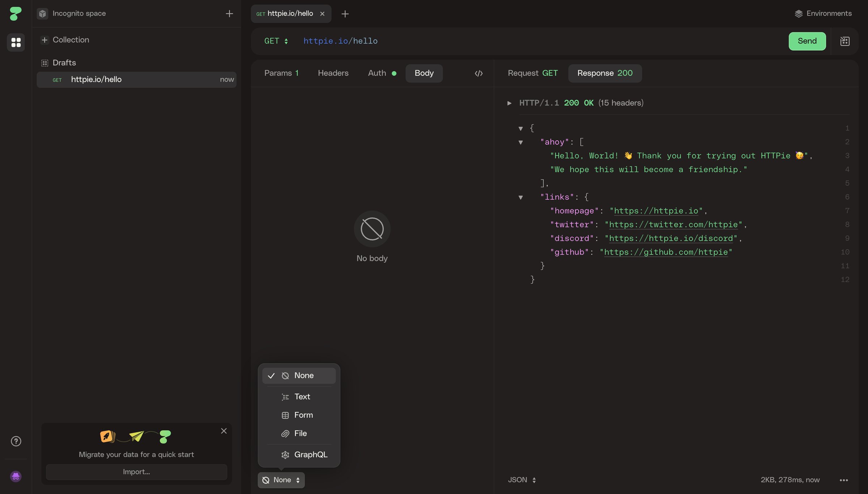This screenshot has height=494, width=868.
Task: Click the plus icon next to Collection
Action: tap(44, 40)
